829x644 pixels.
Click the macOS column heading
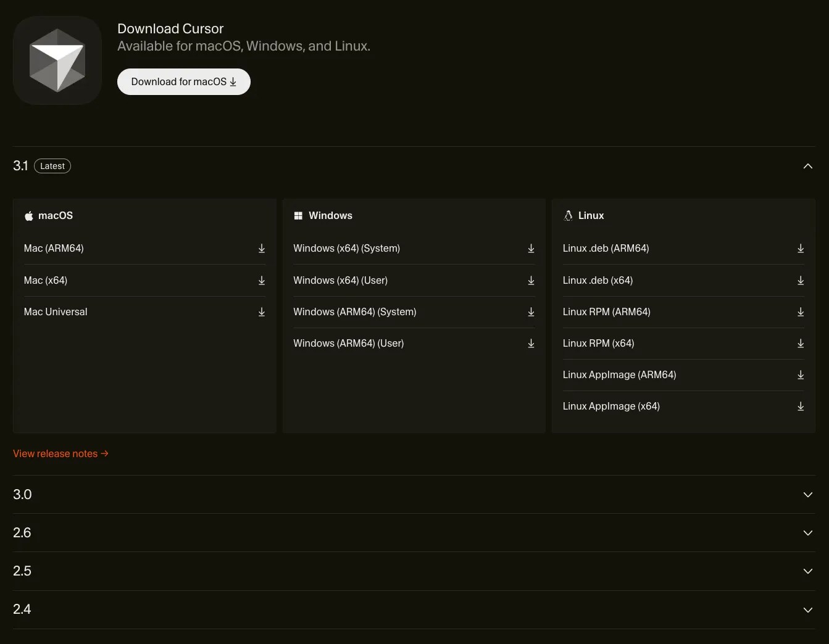[56, 216]
